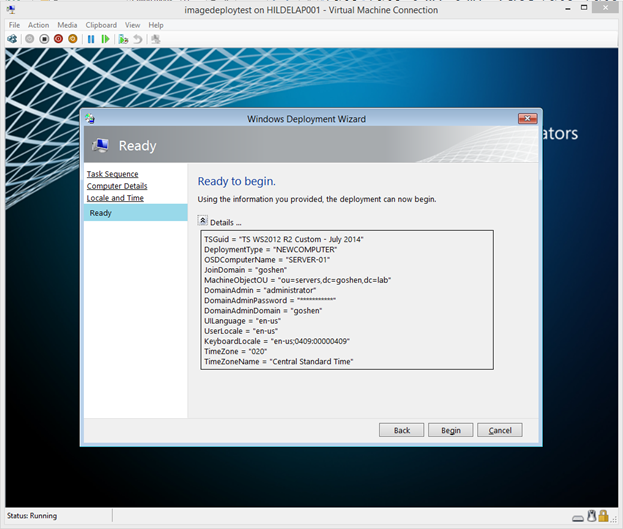623x529 pixels.
Task: Click the DomainAdmin administrator line
Action: coord(260,290)
